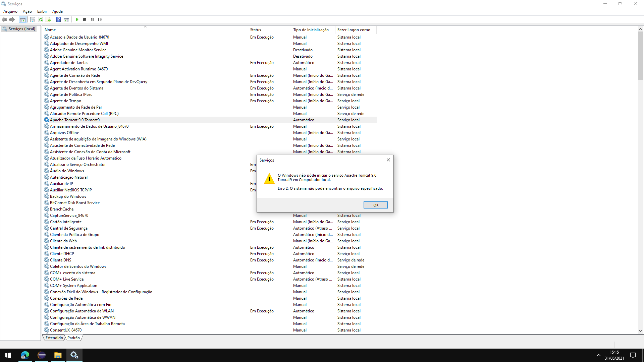Viewport: 644px width, 362px height.
Task: Open File Explorer from the taskbar
Action: 58,355
